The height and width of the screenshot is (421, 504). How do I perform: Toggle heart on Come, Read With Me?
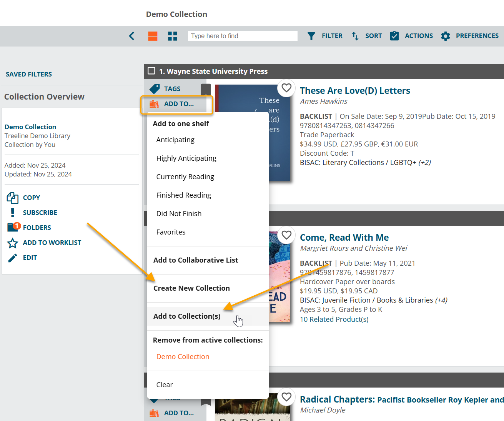coord(286,235)
